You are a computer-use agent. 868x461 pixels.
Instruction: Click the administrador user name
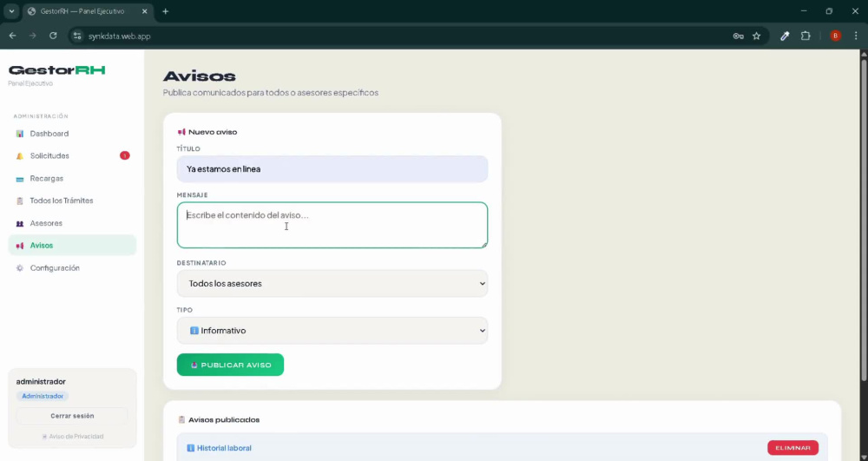click(x=41, y=382)
